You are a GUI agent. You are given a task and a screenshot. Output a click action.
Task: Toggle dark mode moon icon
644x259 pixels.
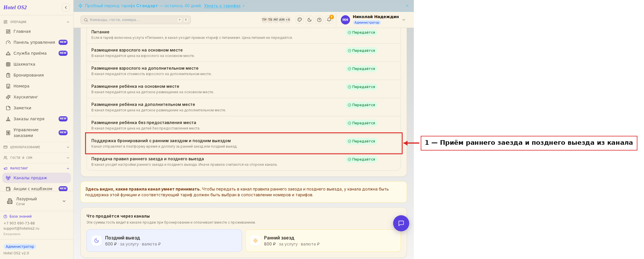(309, 20)
